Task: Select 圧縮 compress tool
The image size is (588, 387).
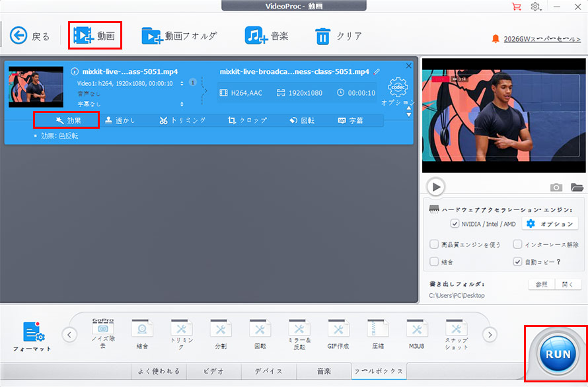Action: click(x=378, y=334)
